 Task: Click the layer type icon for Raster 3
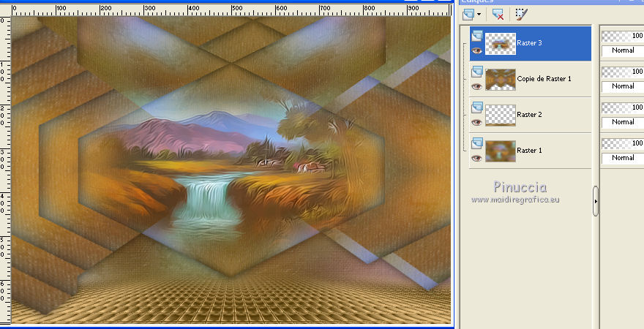(477, 36)
